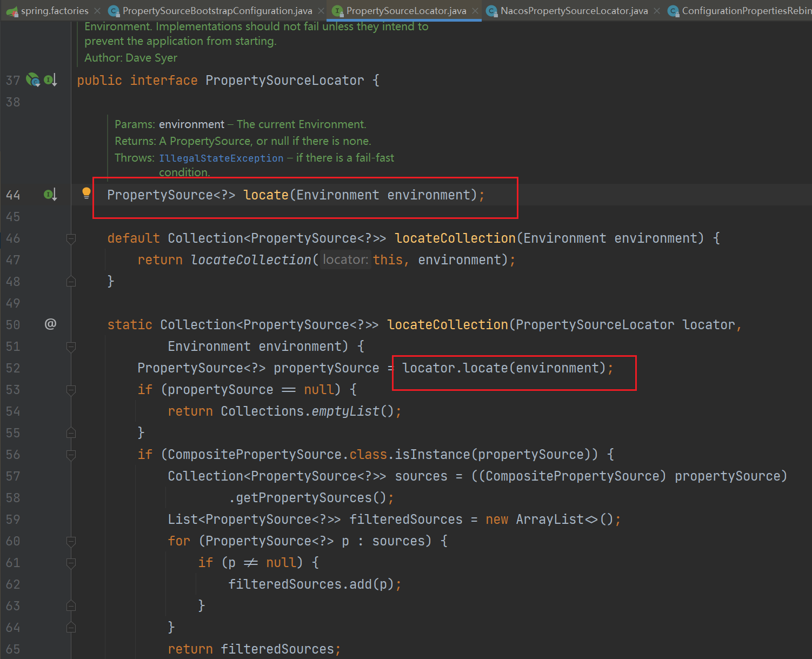Collapse the default locateCollection method at line 46

[x=71, y=238]
